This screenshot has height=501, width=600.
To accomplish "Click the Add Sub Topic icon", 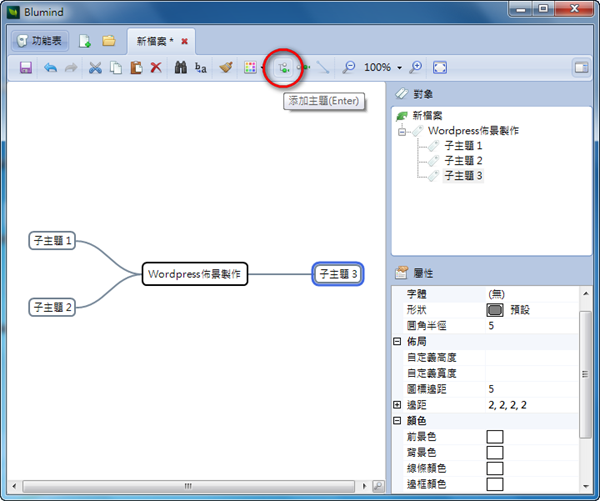I will click(303, 67).
